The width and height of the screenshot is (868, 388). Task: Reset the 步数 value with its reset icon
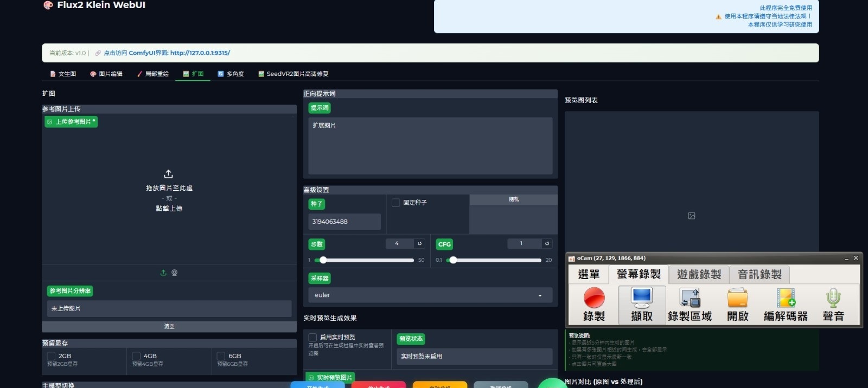click(419, 244)
